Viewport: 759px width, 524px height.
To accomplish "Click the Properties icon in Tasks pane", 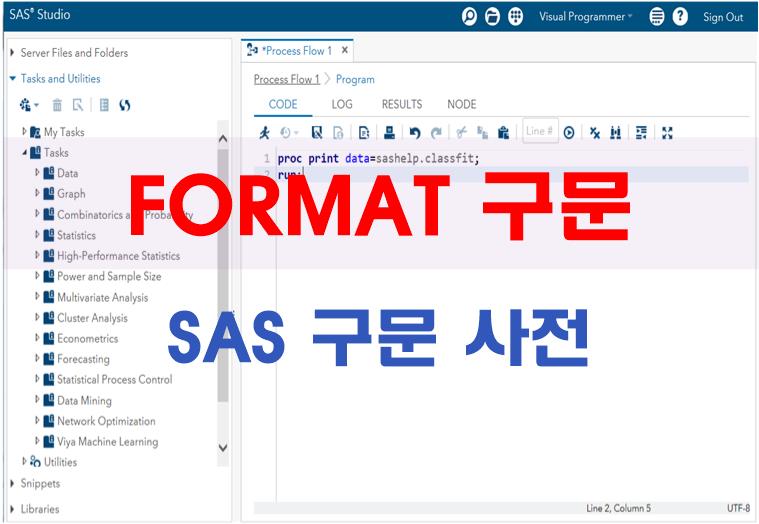I will pyautogui.click(x=78, y=105).
